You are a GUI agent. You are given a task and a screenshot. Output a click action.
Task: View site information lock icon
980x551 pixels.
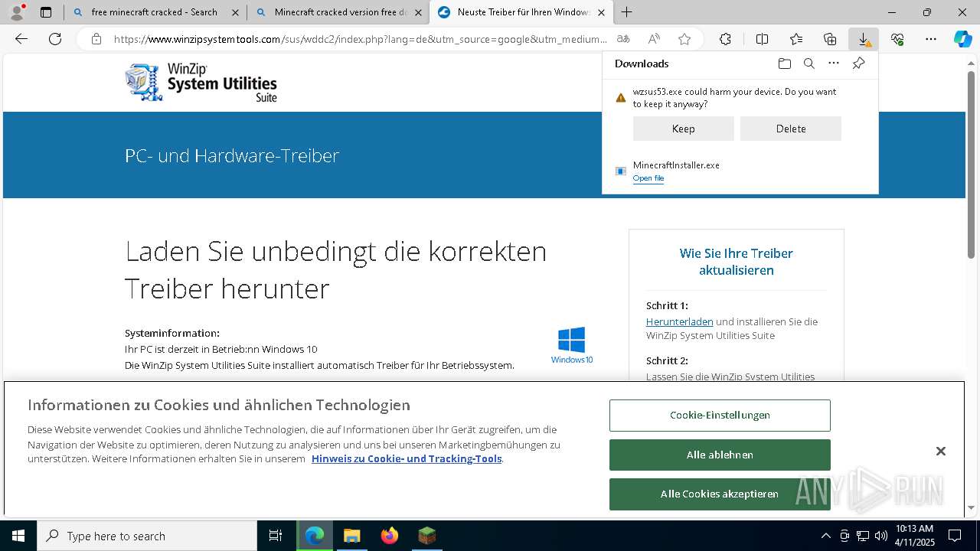pos(96,39)
